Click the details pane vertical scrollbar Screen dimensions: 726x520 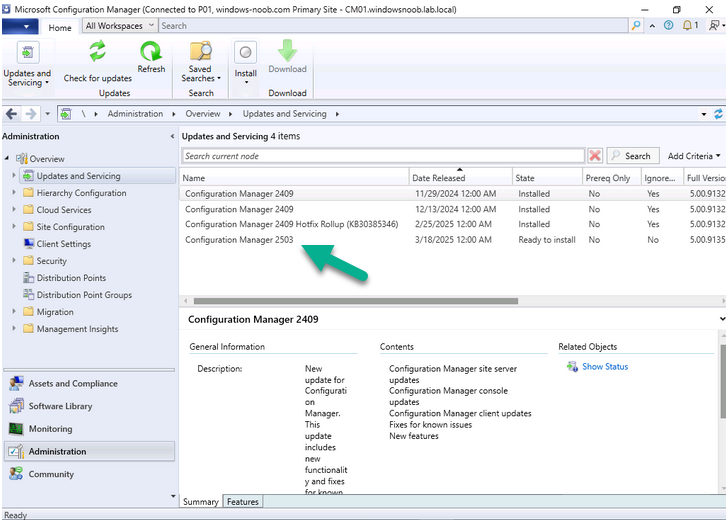[x=723, y=382]
